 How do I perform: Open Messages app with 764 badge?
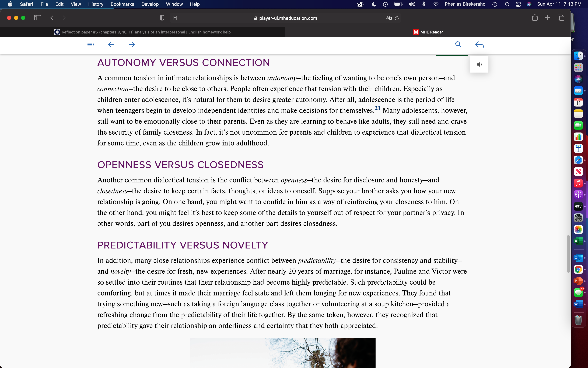(x=578, y=292)
